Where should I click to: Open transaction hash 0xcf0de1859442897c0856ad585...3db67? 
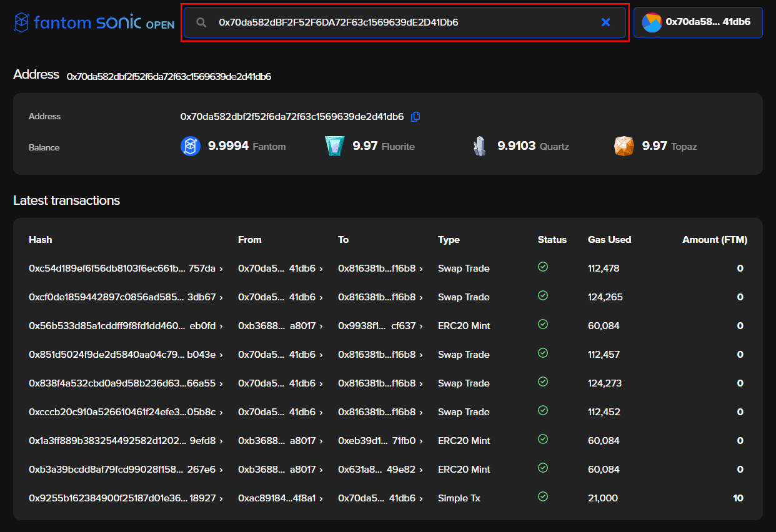point(126,297)
